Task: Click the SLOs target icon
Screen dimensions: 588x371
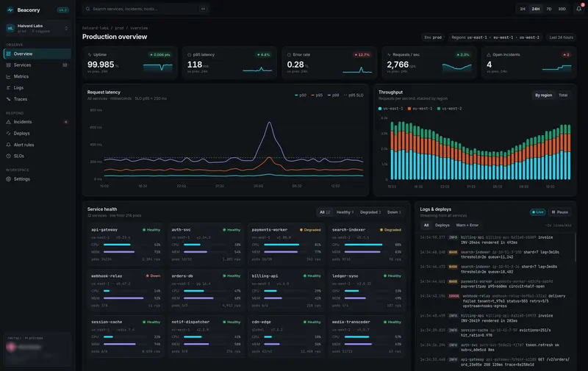Action: point(9,156)
